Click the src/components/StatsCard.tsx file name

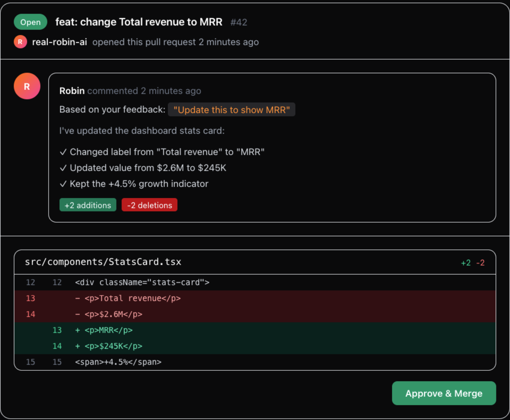click(103, 262)
